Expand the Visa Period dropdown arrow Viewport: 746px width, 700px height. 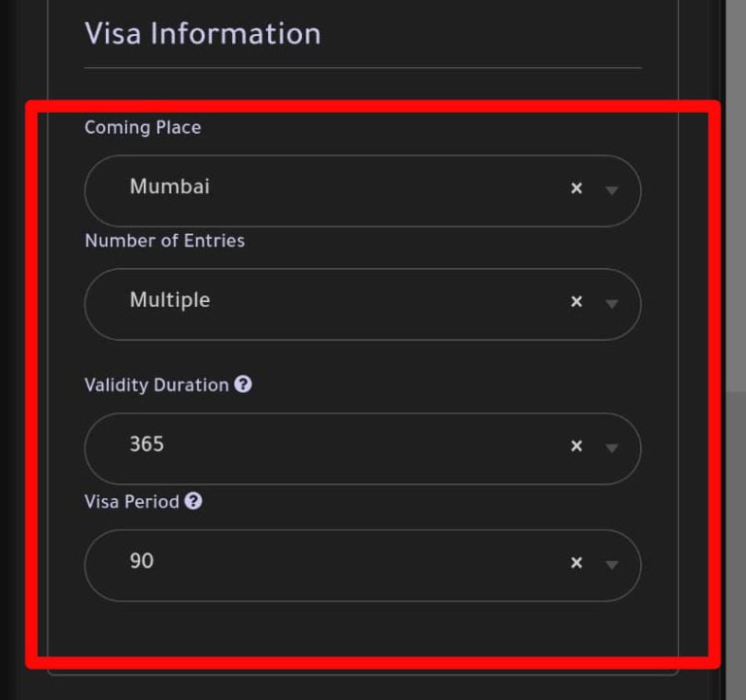(x=611, y=565)
